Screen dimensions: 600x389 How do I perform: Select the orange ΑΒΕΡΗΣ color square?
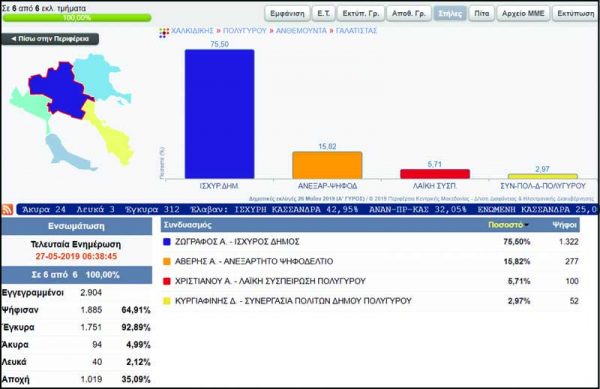coord(166,262)
